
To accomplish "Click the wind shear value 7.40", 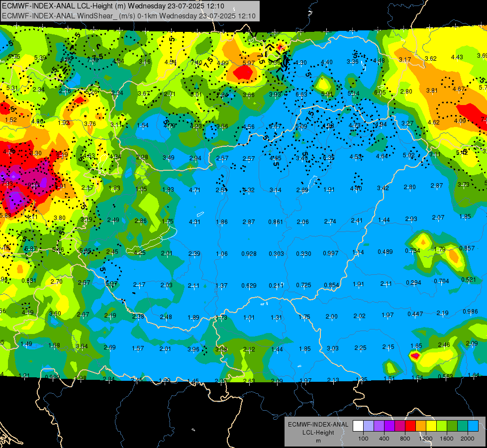I will [196, 63].
